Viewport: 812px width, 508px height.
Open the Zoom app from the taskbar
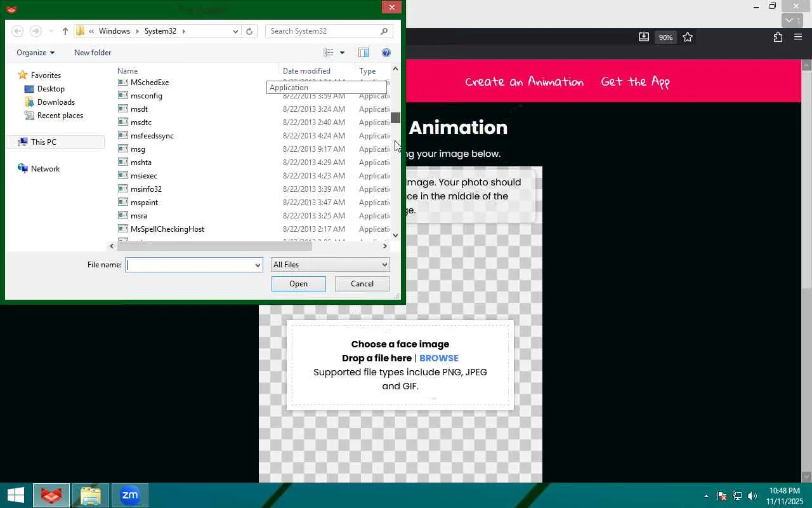pyautogui.click(x=130, y=495)
